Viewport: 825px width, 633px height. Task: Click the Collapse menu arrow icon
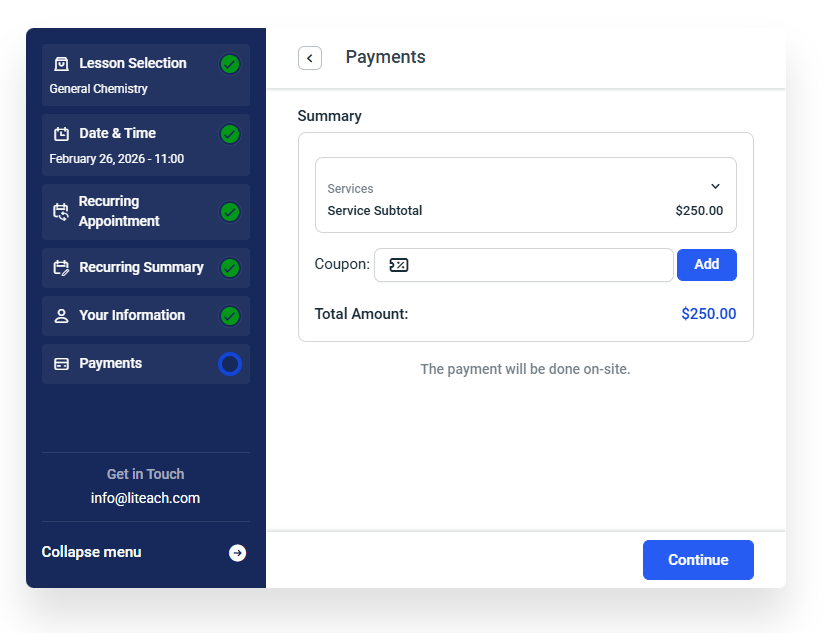point(237,553)
